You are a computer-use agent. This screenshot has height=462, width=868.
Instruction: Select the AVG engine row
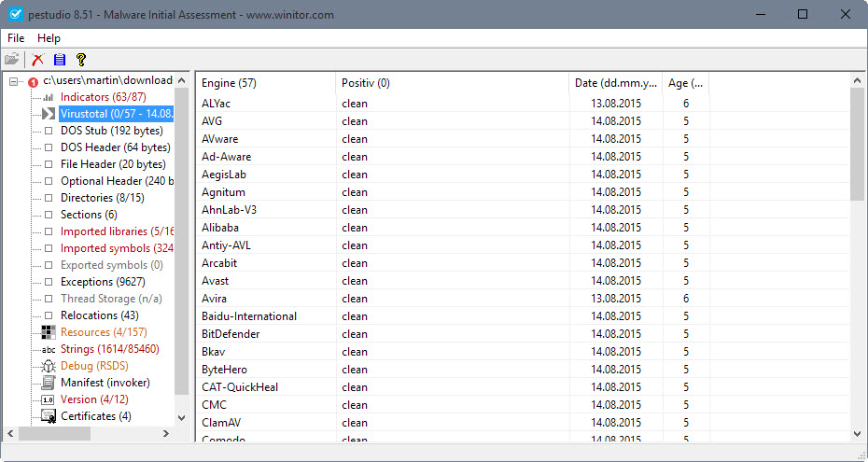pyautogui.click(x=523, y=121)
